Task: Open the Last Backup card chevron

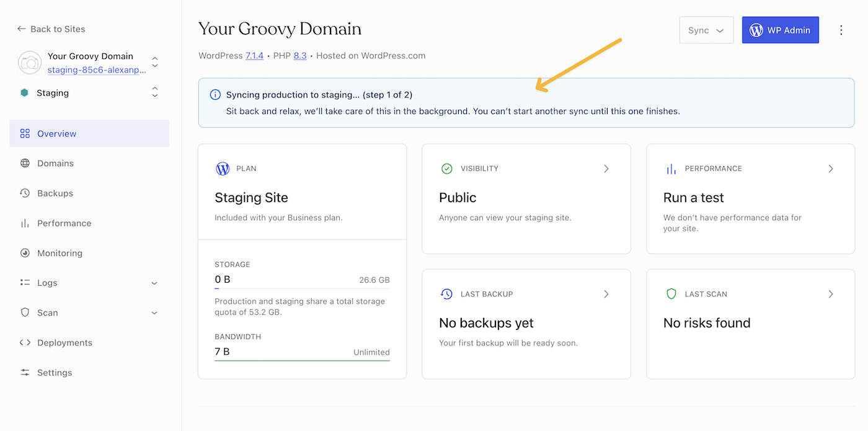Action: (606, 294)
